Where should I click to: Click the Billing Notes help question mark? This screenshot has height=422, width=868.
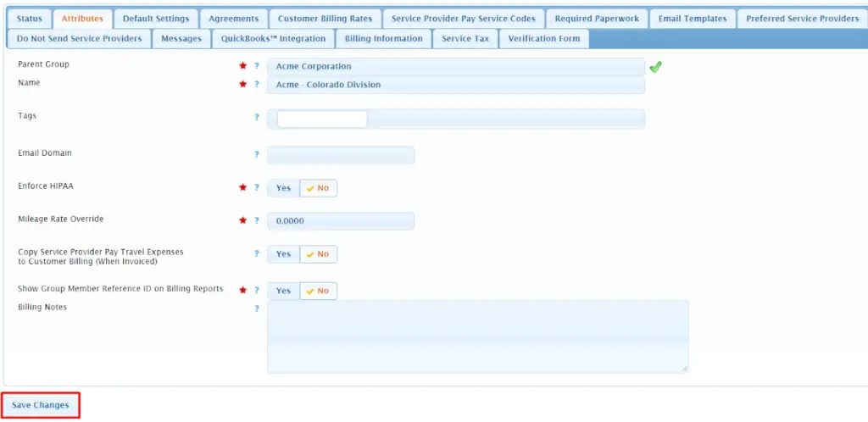256,308
